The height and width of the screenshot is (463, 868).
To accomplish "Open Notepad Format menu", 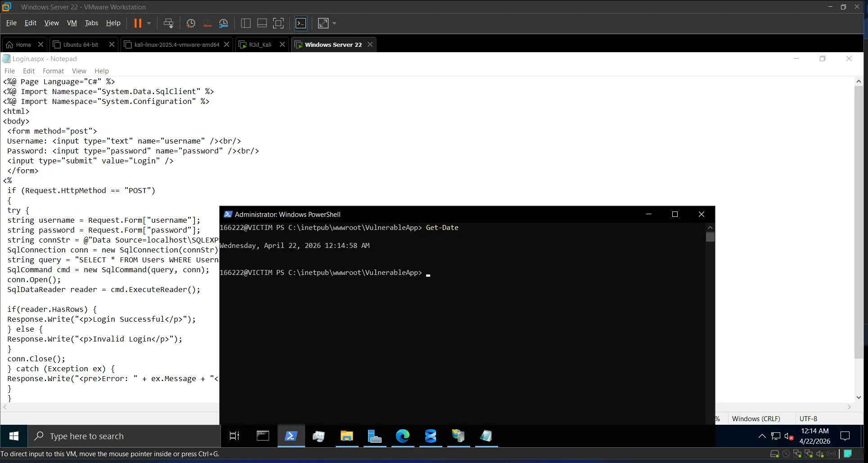I will [53, 71].
